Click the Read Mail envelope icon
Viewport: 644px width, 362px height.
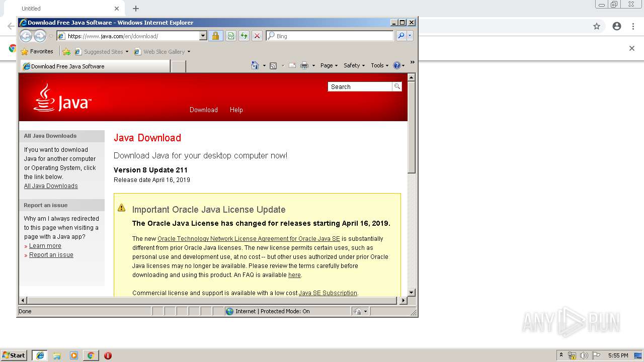click(x=292, y=65)
